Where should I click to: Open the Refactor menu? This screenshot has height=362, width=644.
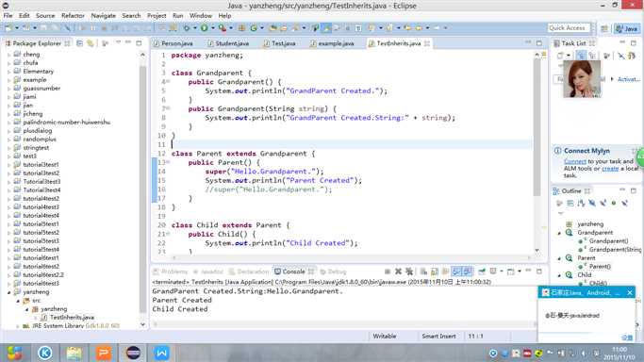point(73,16)
